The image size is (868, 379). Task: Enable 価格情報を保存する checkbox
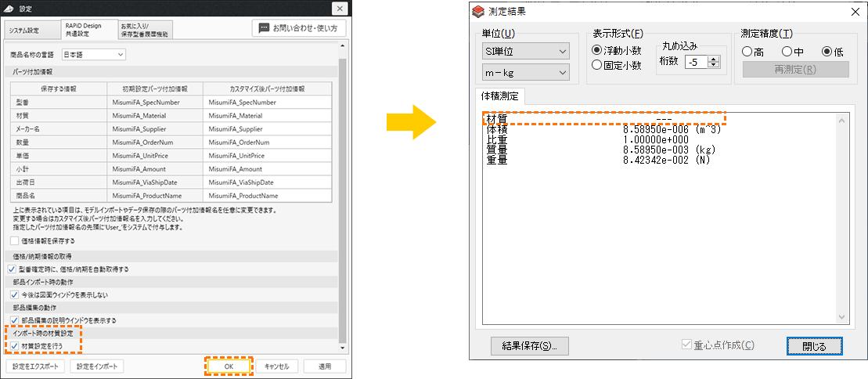click(15, 241)
